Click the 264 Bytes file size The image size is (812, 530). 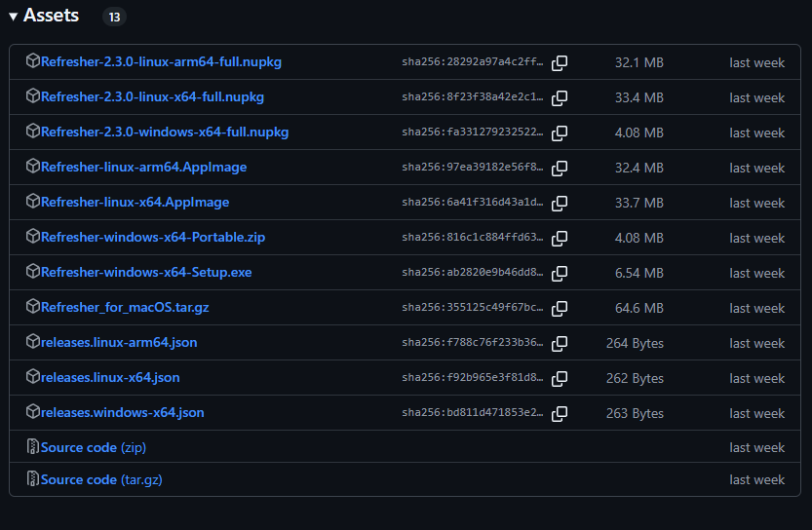click(x=635, y=343)
